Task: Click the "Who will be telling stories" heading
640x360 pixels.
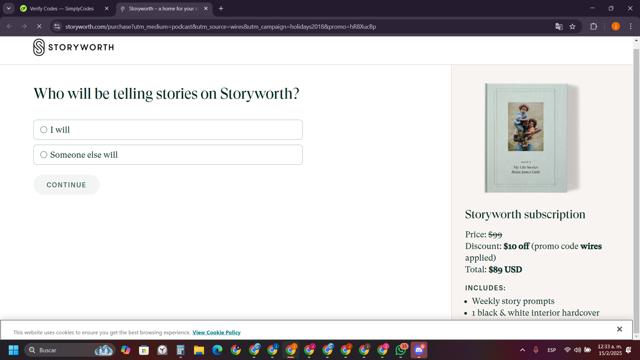Action: click(x=167, y=93)
